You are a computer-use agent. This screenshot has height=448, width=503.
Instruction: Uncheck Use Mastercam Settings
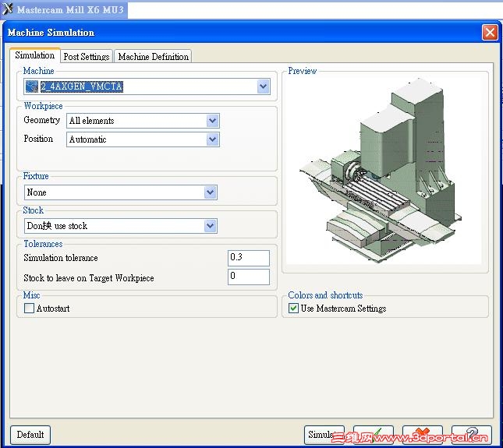293,309
